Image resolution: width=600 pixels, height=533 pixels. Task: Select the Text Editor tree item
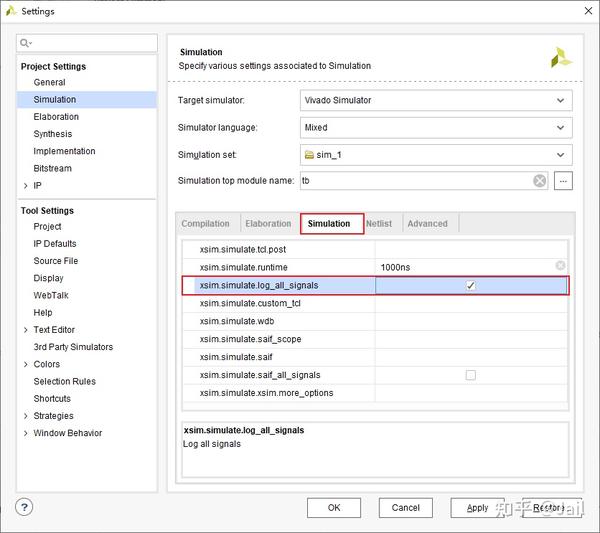[x=54, y=330]
